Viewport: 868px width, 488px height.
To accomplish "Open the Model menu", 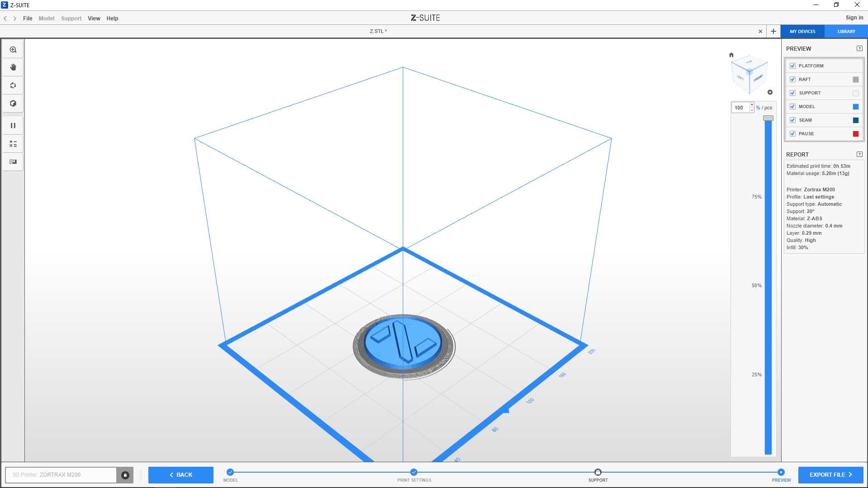I will pos(46,19).
